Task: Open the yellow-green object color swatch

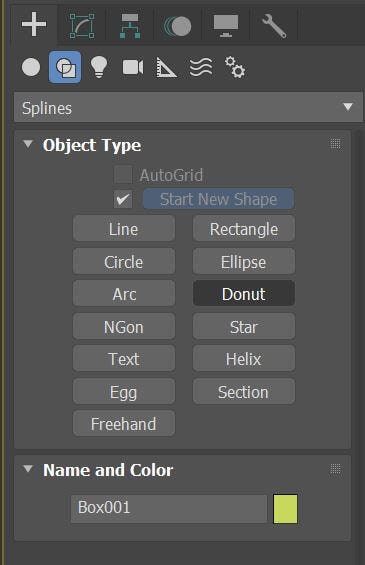Action: pyautogui.click(x=285, y=508)
